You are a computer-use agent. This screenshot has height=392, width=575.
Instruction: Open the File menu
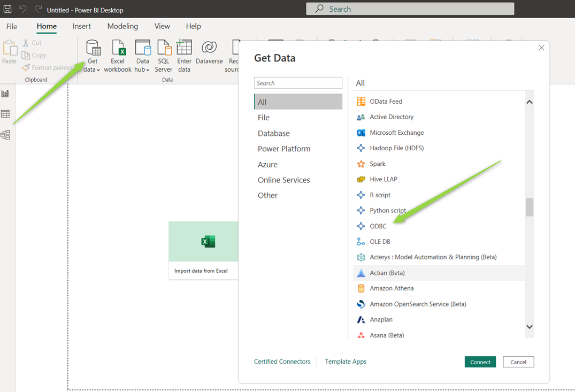[x=12, y=26]
